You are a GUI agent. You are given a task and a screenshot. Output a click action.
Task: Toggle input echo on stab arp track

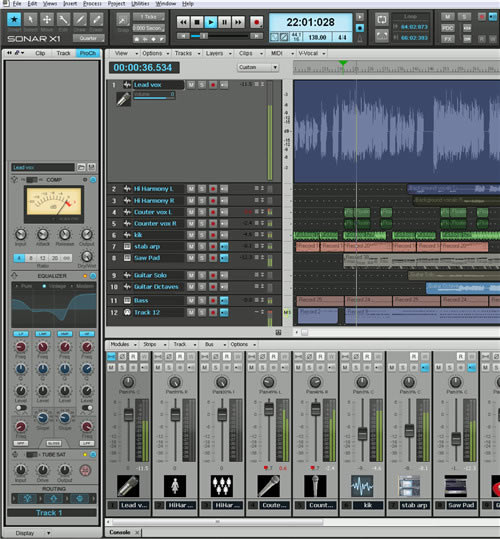coord(224,246)
